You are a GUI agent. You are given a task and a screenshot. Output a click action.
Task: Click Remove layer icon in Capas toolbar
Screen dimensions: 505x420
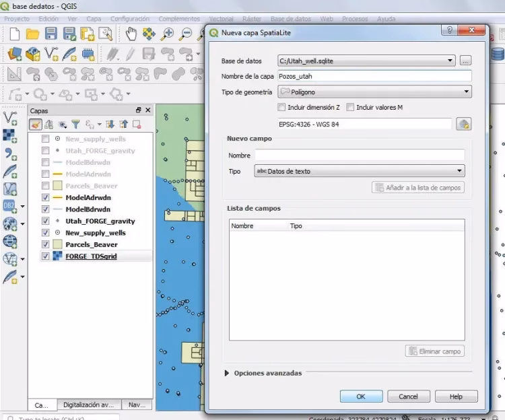[x=137, y=125]
